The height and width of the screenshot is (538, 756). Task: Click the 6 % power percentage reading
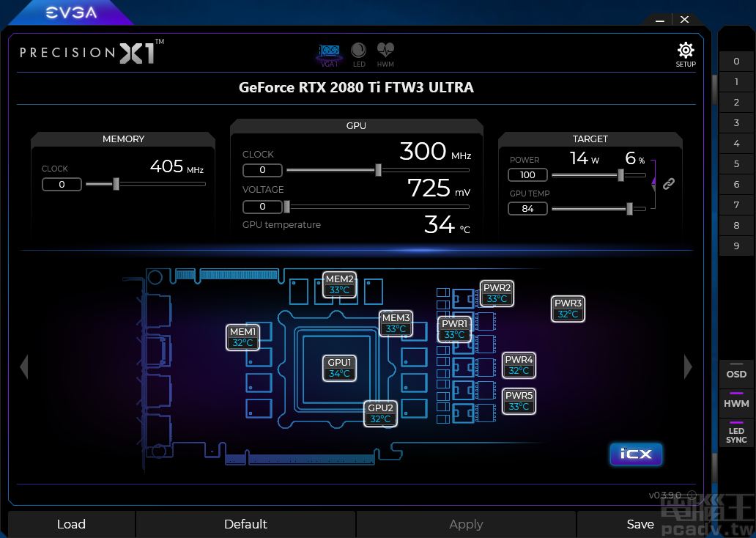tap(635, 158)
